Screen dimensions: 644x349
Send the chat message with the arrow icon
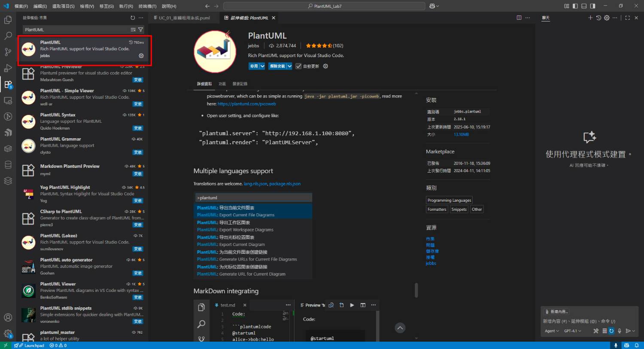click(628, 331)
